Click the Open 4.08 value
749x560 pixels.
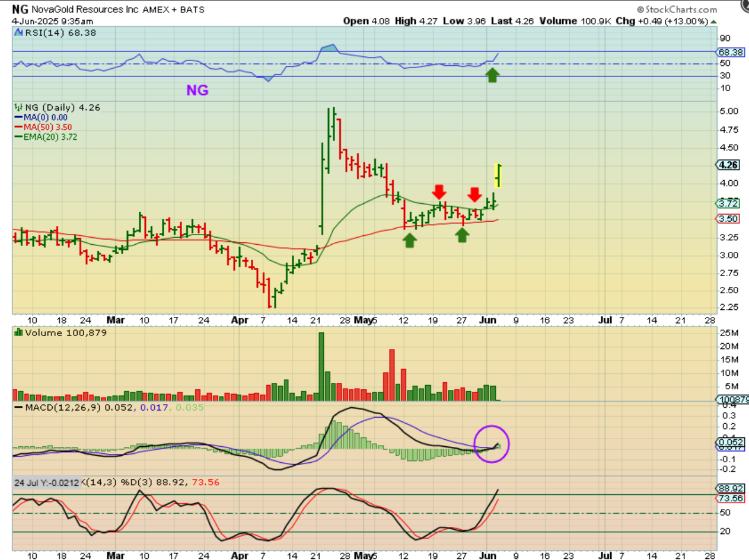[367, 21]
